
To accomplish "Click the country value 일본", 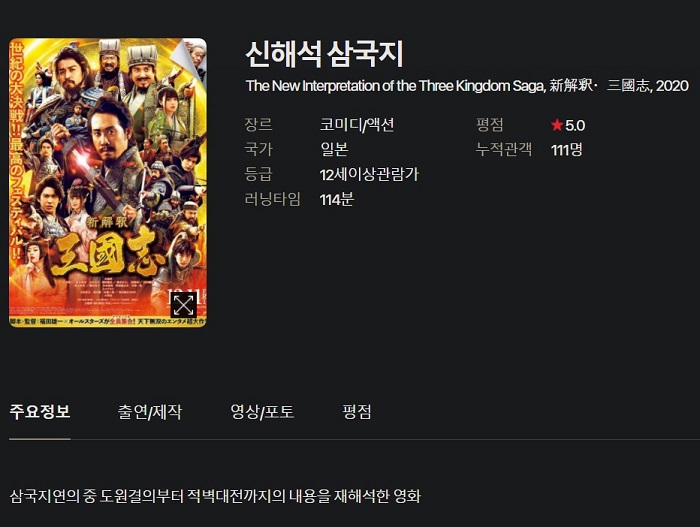I will click(334, 149).
